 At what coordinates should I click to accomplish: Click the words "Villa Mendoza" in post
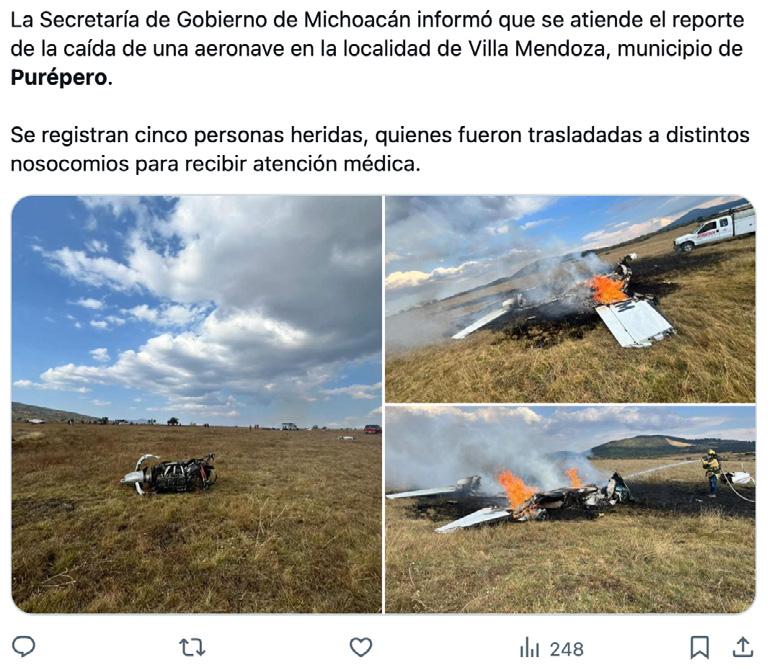point(535,49)
